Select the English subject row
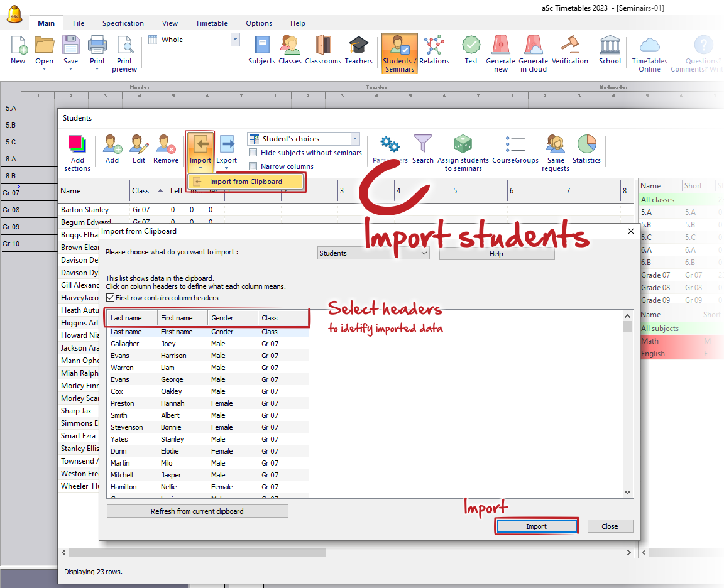The image size is (724, 588). click(681, 354)
